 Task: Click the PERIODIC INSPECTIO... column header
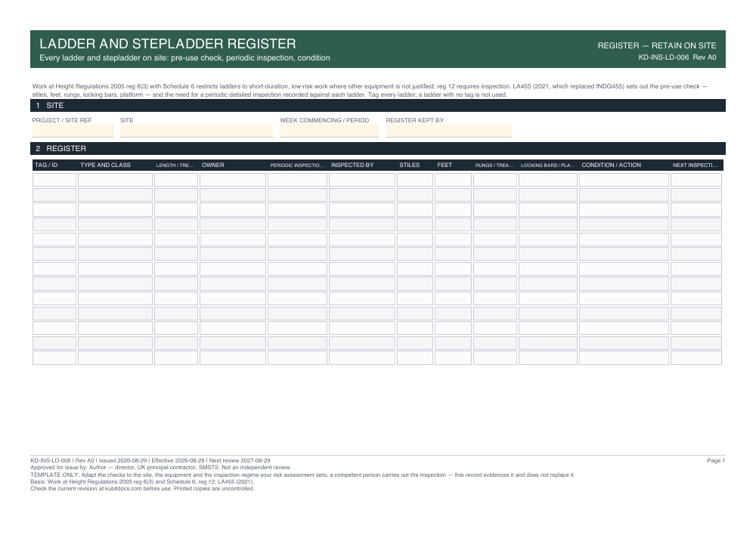point(296,165)
